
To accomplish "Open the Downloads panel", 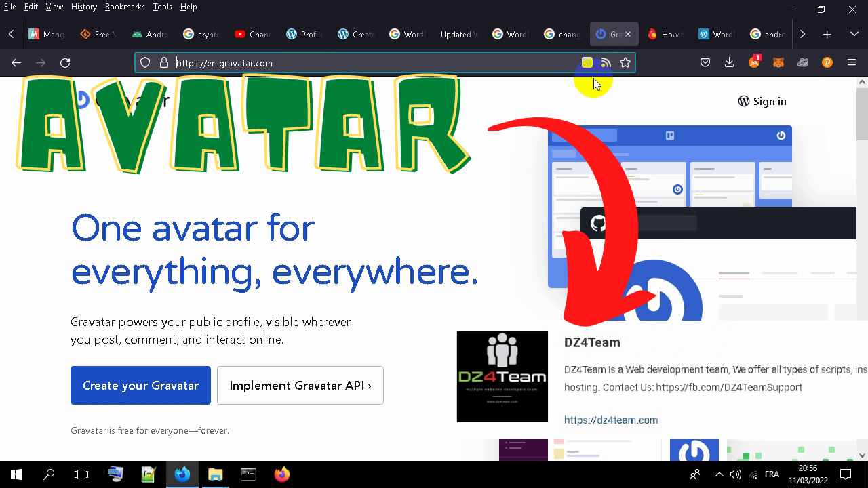I will pos(730,63).
